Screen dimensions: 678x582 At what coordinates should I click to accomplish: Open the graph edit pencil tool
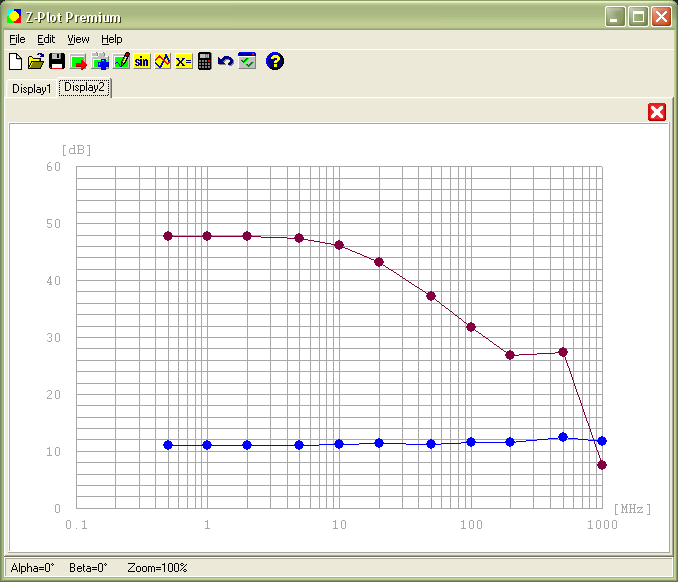point(121,62)
